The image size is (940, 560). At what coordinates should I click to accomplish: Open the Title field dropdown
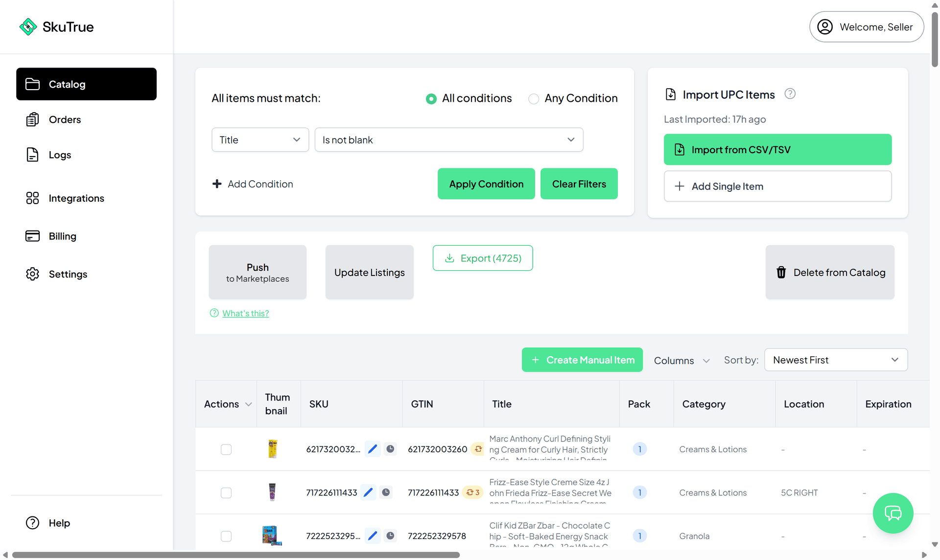click(260, 140)
